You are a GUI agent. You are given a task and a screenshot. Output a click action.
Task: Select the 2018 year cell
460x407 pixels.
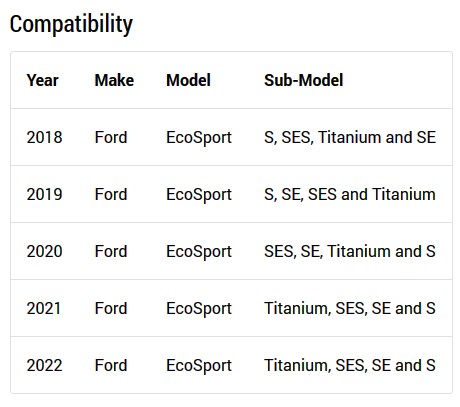click(44, 137)
